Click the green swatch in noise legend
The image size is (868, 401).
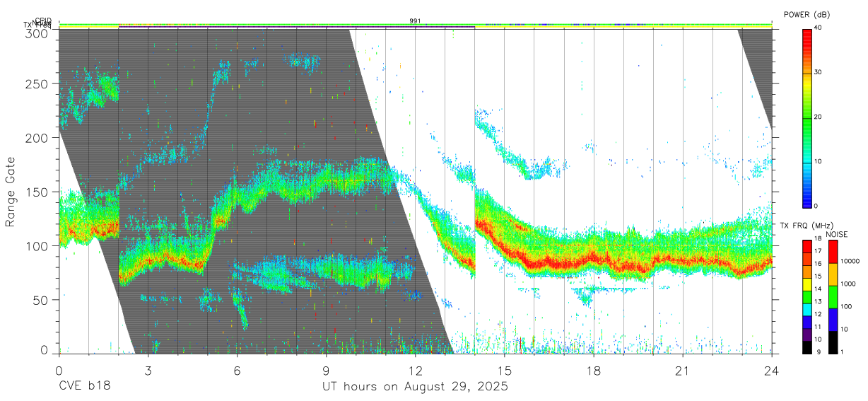click(833, 296)
